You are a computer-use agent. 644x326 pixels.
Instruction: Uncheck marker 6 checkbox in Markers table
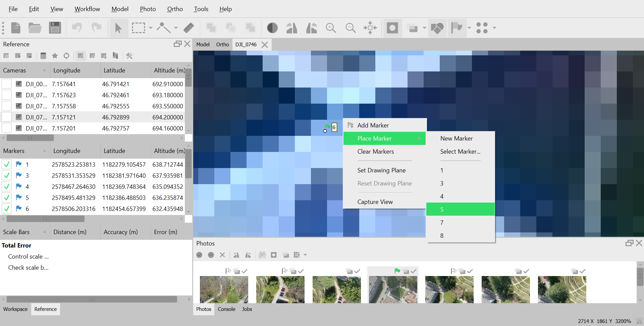(x=7, y=209)
